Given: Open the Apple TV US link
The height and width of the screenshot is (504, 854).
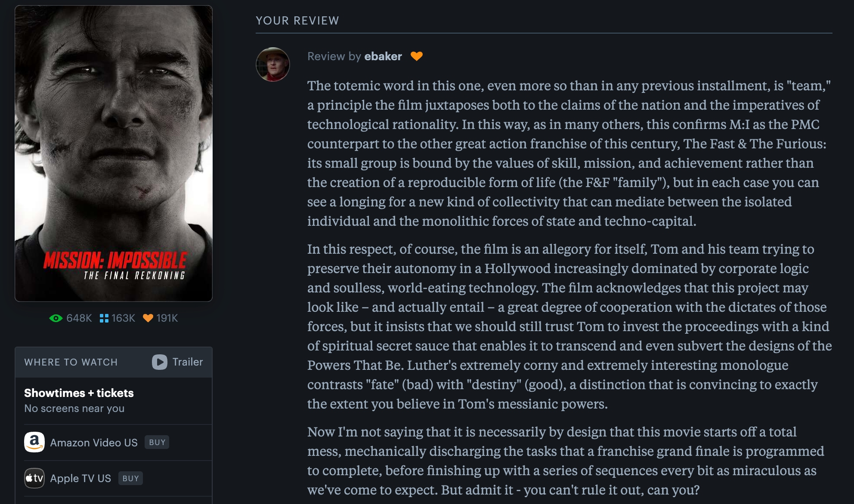Looking at the screenshot, I should 80,478.
